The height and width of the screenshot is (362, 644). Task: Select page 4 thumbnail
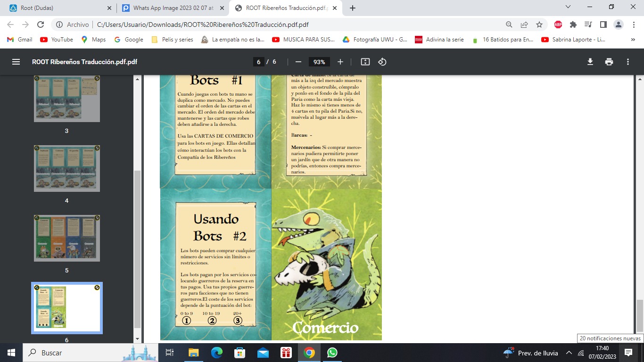pyautogui.click(x=66, y=168)
